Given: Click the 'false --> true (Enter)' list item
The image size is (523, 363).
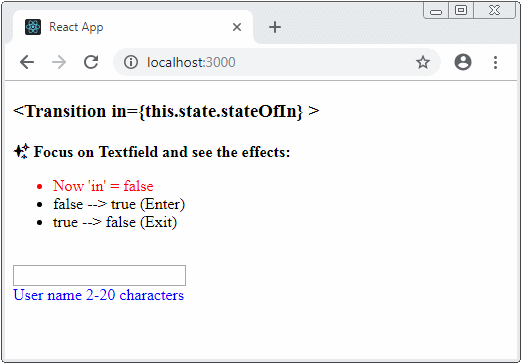Looking at the screenshot, I should click(x=119, y=204).
